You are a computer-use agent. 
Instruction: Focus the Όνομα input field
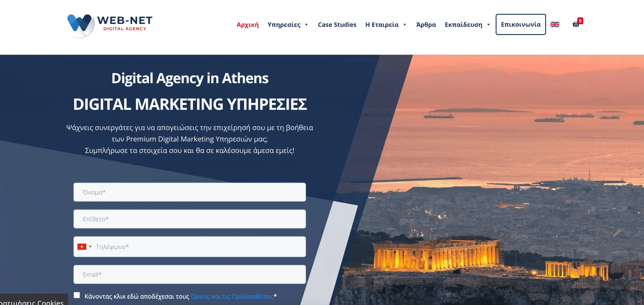(x=190, y=192)
